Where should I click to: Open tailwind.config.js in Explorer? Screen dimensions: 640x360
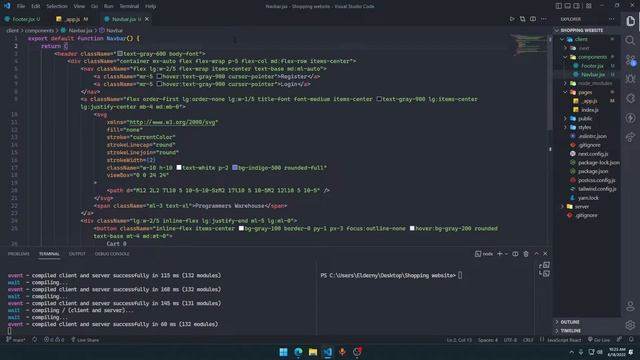597,189
